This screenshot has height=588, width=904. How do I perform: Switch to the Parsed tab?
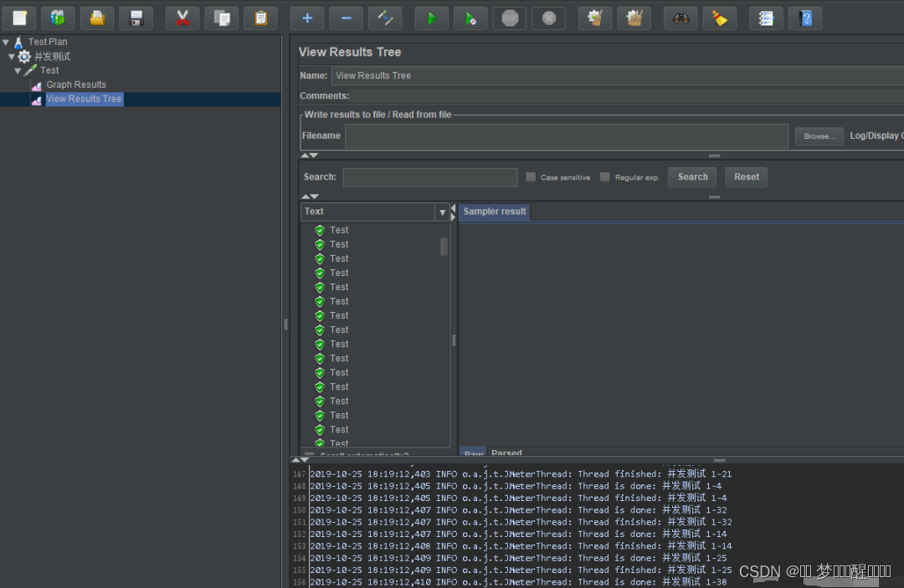pyautogui.click(x=506, y=453)
